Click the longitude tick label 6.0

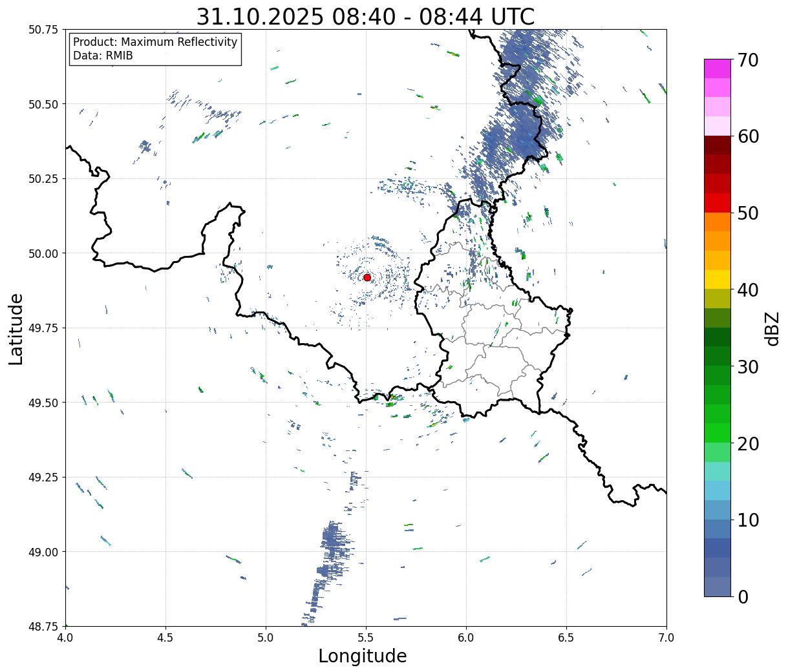[466, 638]
